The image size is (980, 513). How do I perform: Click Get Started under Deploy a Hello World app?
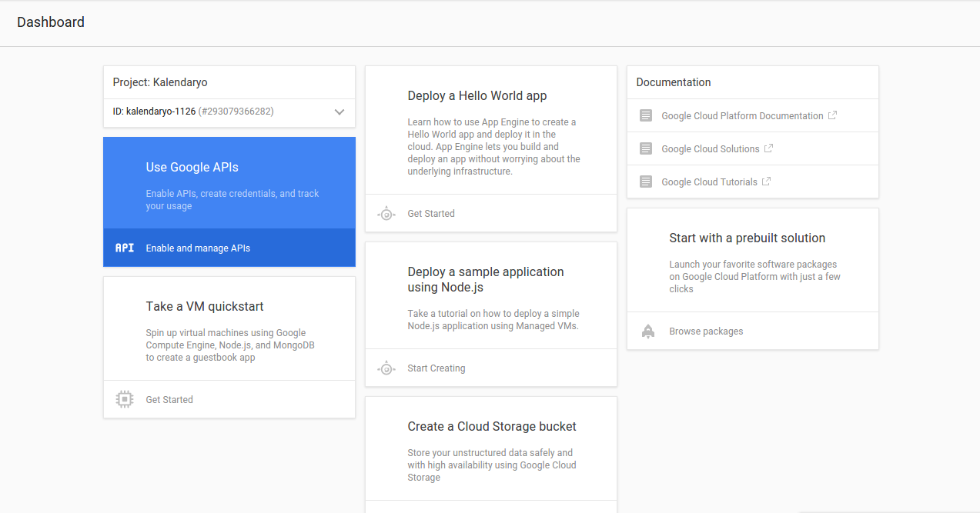431,214
